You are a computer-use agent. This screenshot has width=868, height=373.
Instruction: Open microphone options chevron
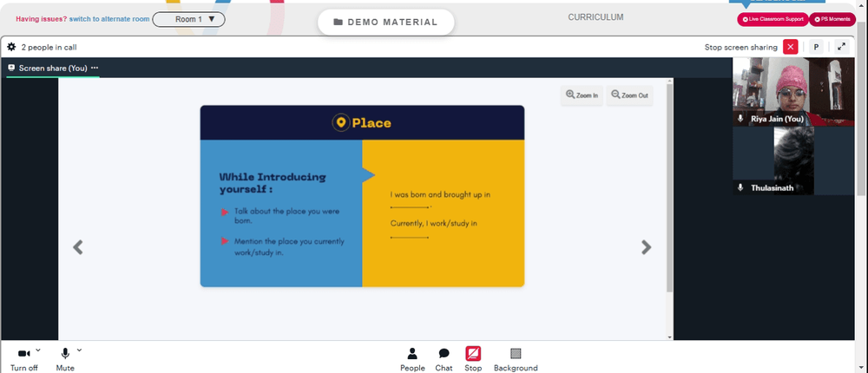(x=79, y=350)
